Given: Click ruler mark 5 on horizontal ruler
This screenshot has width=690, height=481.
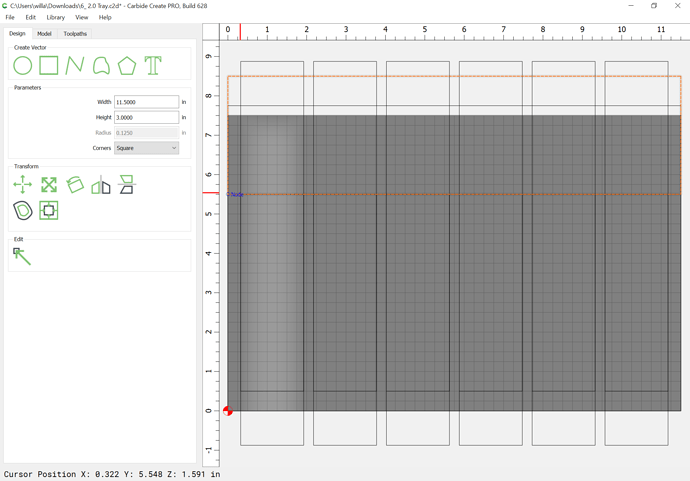Looking at the screenshot, I should click(425, 29).
